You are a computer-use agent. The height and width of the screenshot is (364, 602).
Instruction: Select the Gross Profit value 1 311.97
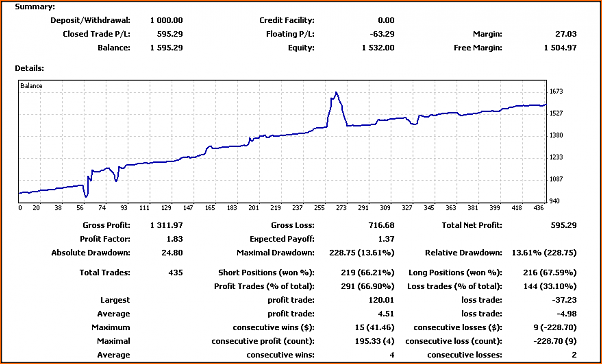(x=166, y=225)
